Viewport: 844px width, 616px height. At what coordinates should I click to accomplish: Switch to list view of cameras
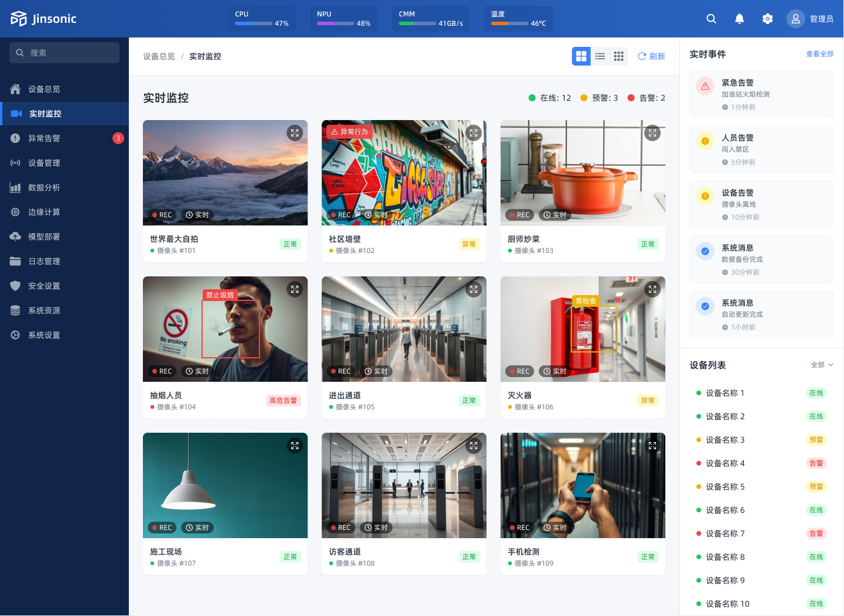pyautogui.click(x=600, y=56)
